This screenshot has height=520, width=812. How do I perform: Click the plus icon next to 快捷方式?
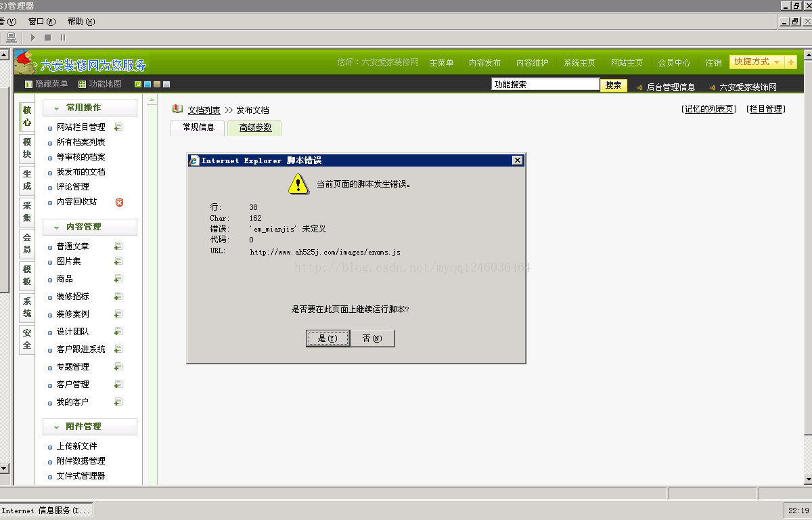point(791,62)
